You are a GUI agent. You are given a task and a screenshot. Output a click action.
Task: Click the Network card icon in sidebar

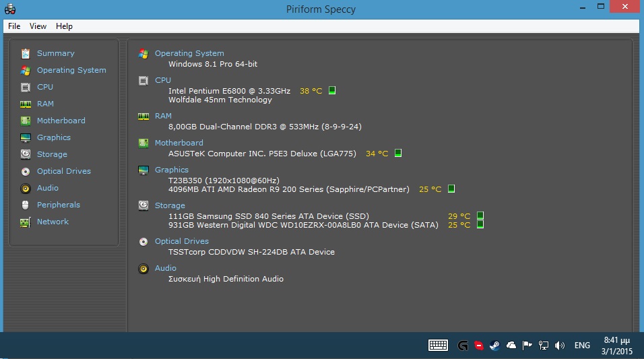tap(26, 222)
